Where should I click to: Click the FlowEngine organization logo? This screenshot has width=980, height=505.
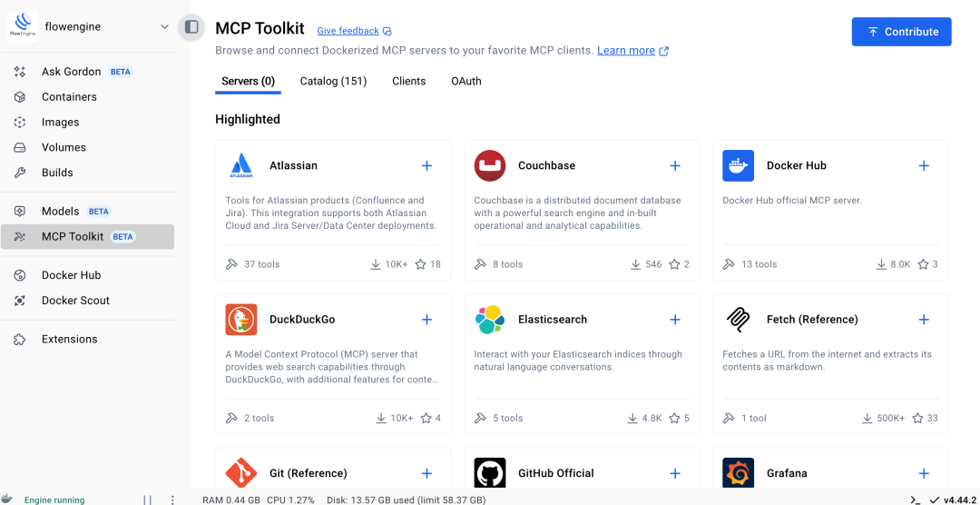point(23,27)
